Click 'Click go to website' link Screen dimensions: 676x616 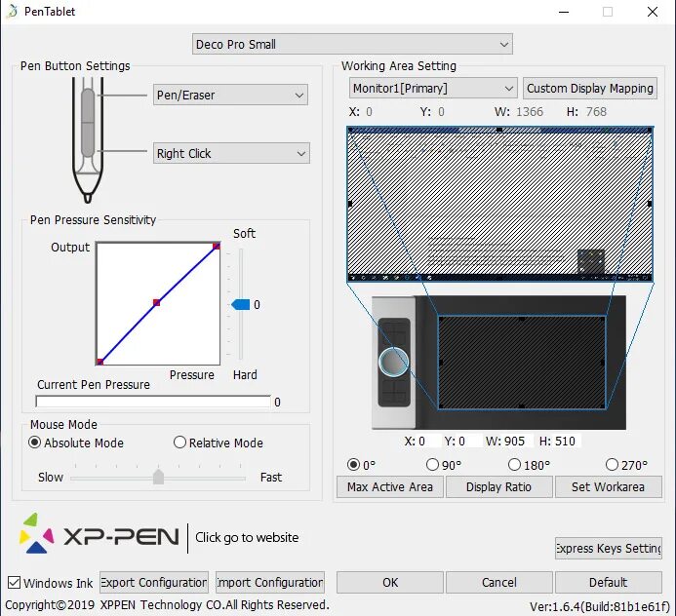pyautogui.click(x=247, y=537)
